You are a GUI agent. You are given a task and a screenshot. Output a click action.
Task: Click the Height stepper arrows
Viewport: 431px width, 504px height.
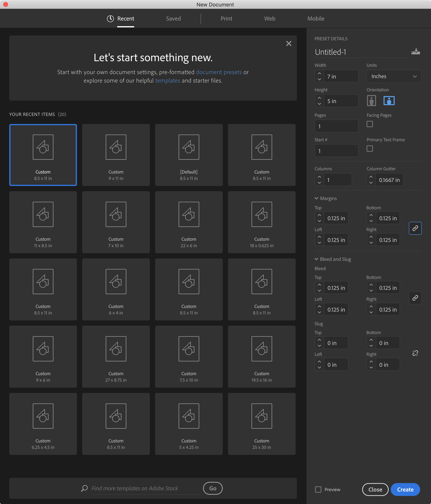(x=319, y=101)
